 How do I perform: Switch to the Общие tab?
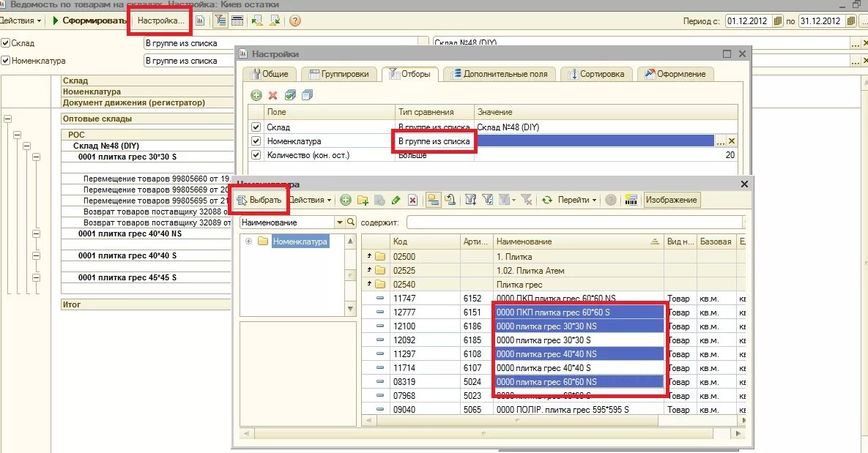(x=269, y=74)
